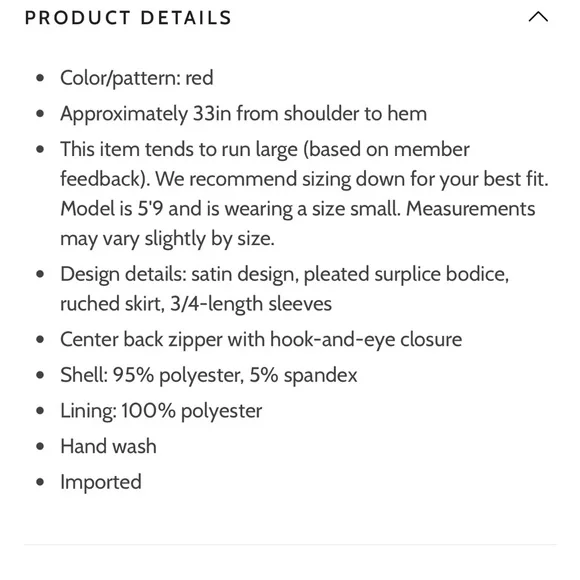Click the bullet before Imported
This screenshot has width=580, height=580.
coord(40,482)
